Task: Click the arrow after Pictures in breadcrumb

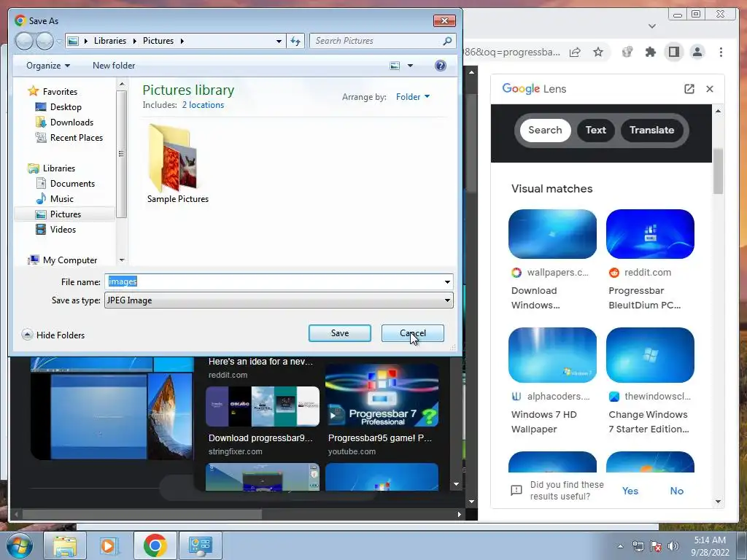Action: (182, 41)
